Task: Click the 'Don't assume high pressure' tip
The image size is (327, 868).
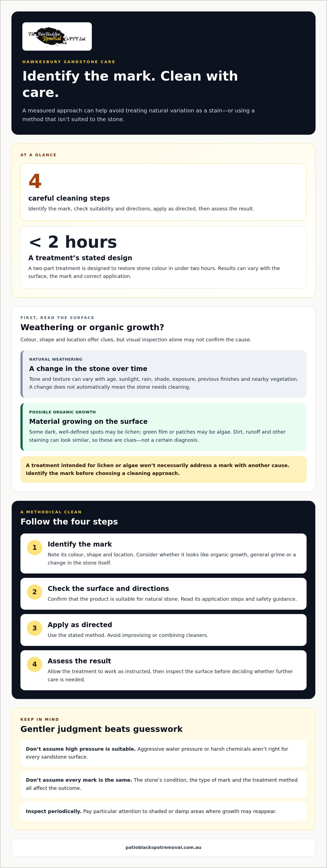Action: point(163,753)
